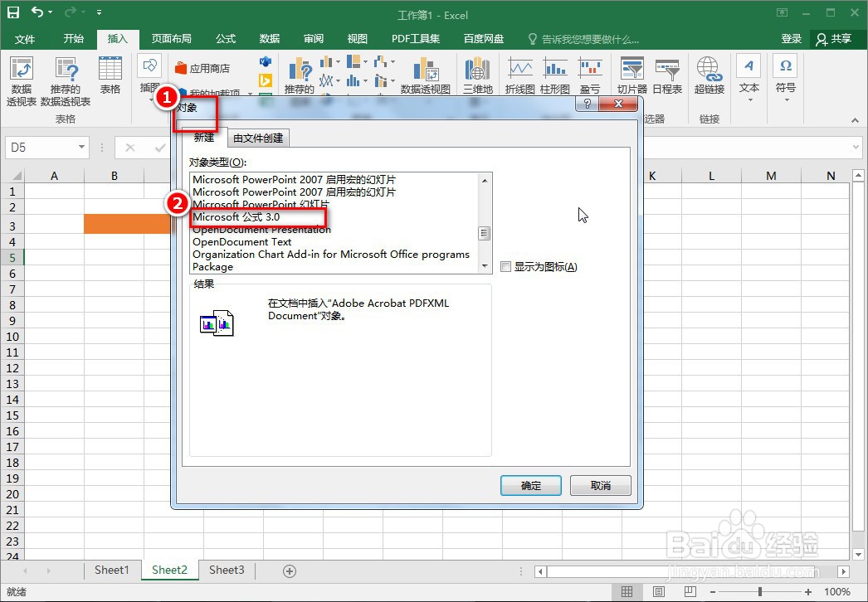Open the File (文件) tab
Viewport: 868px width, 602px height.
click(x=25, y=39)
